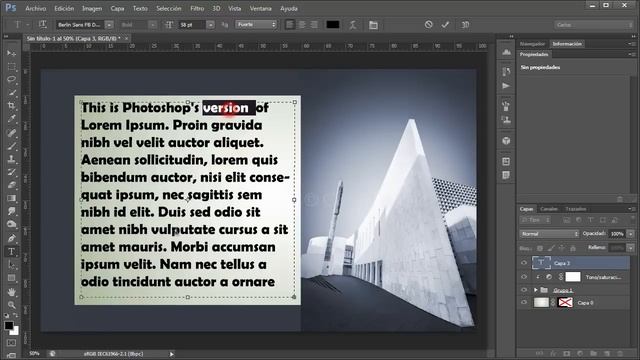640x360 pixels.
Task: Expand the Grupo 1 layer group
Action: point(536,290)
